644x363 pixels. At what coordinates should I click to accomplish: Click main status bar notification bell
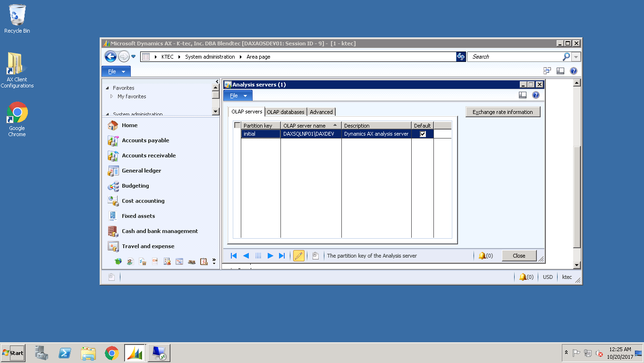526,277
